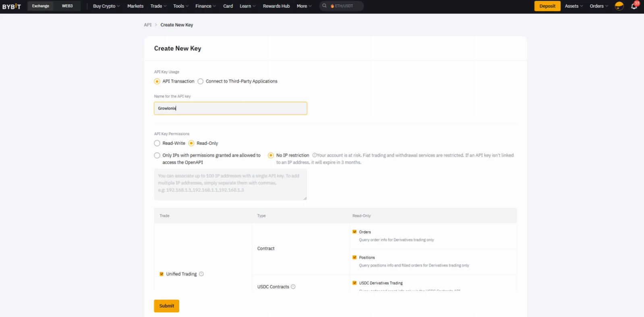This screenshot has height=317, width=644.
Task: Switch to the Exchange tab
Action: (41, 6)
